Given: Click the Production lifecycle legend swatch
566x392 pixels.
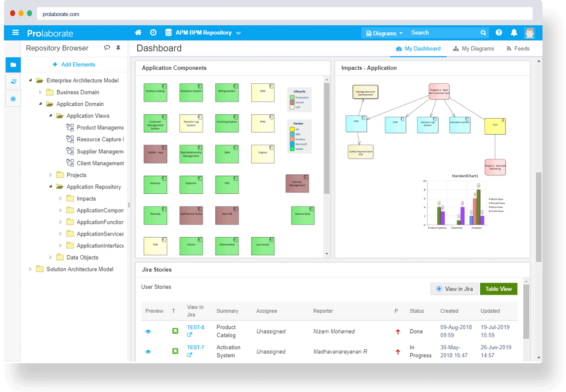Looking at the screenshot, I should 292,98.
